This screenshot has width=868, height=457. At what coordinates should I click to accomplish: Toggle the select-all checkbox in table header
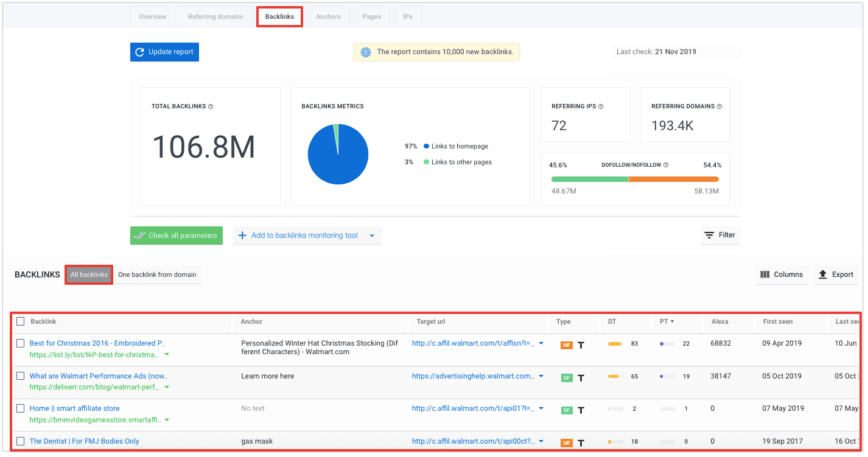point(21,321)
